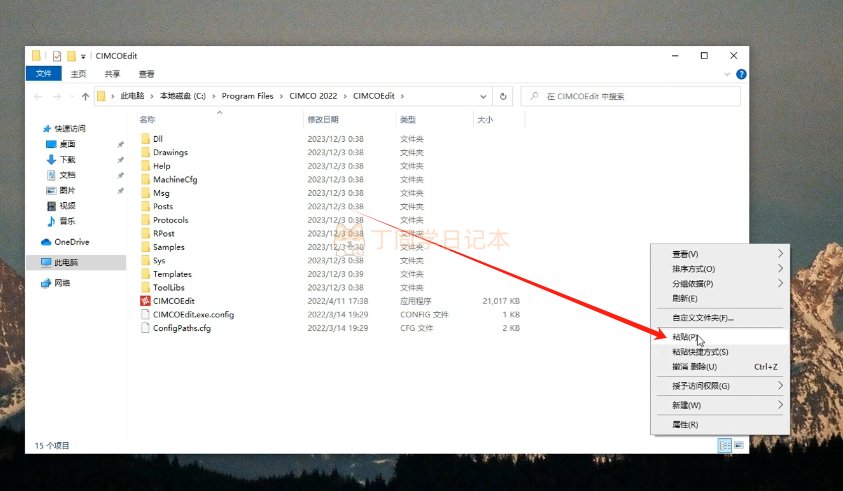Select the Templates folder
The image size is (843, 491).
tap(172, 274)
